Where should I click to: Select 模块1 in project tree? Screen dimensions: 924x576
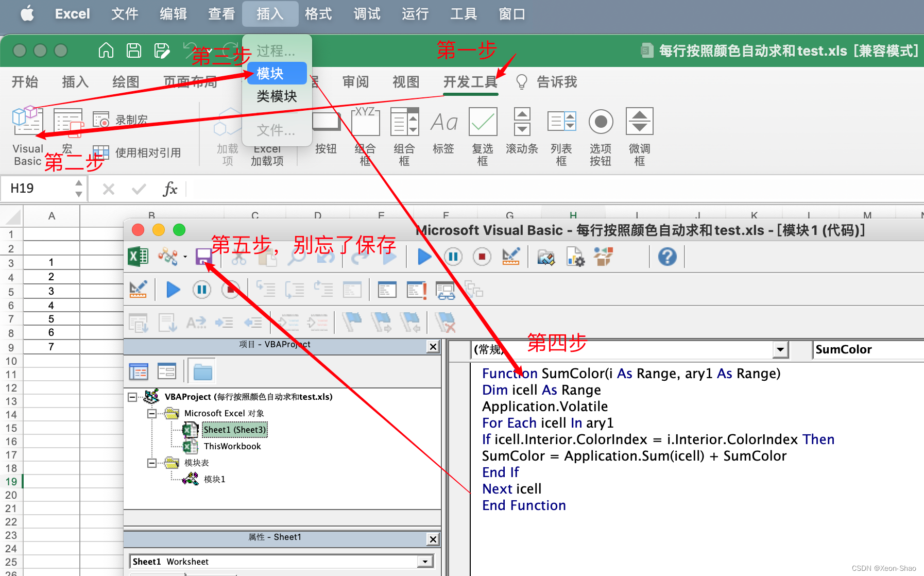(x=214, y=479)
